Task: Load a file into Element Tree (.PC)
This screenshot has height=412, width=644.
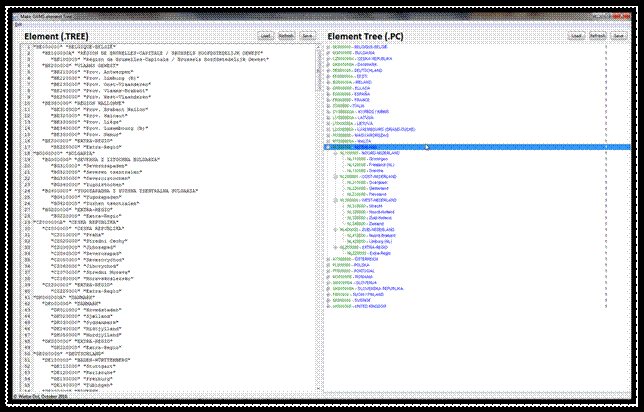Action: [x=576, y=35]
